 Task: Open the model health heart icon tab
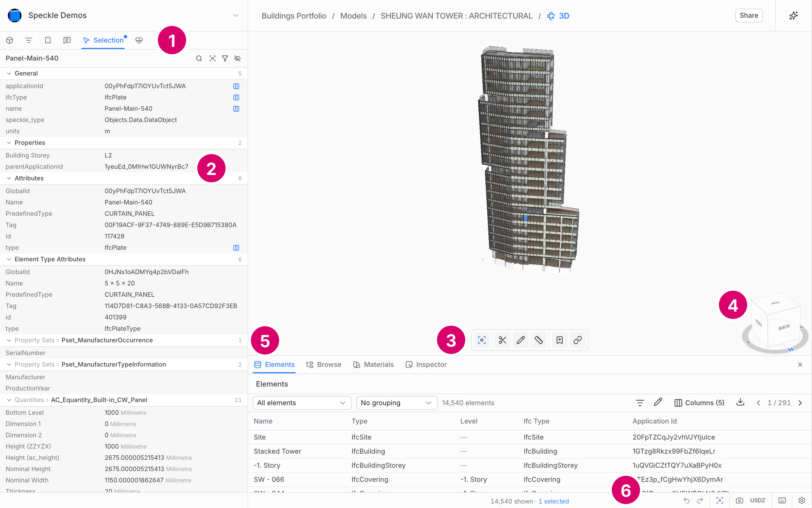coord(139,40)
